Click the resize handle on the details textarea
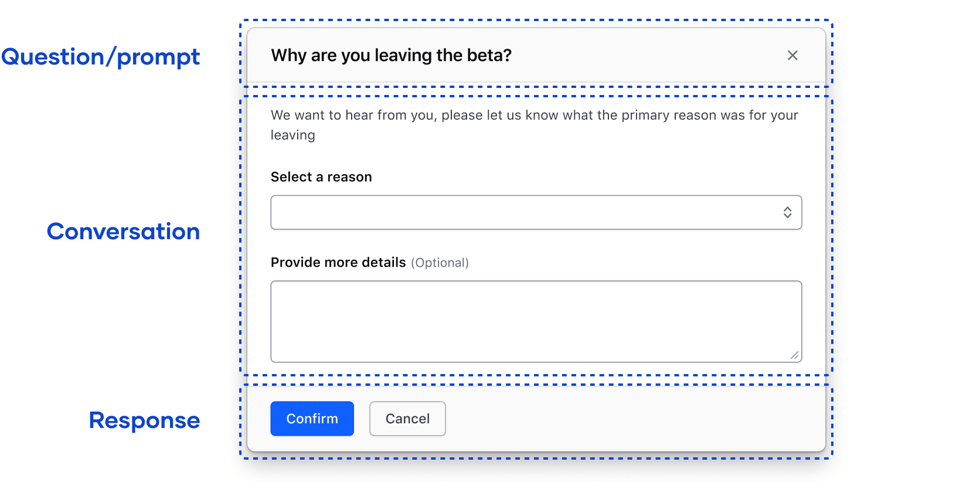Viewport: 980px width, 496px height. click(795, 355)
